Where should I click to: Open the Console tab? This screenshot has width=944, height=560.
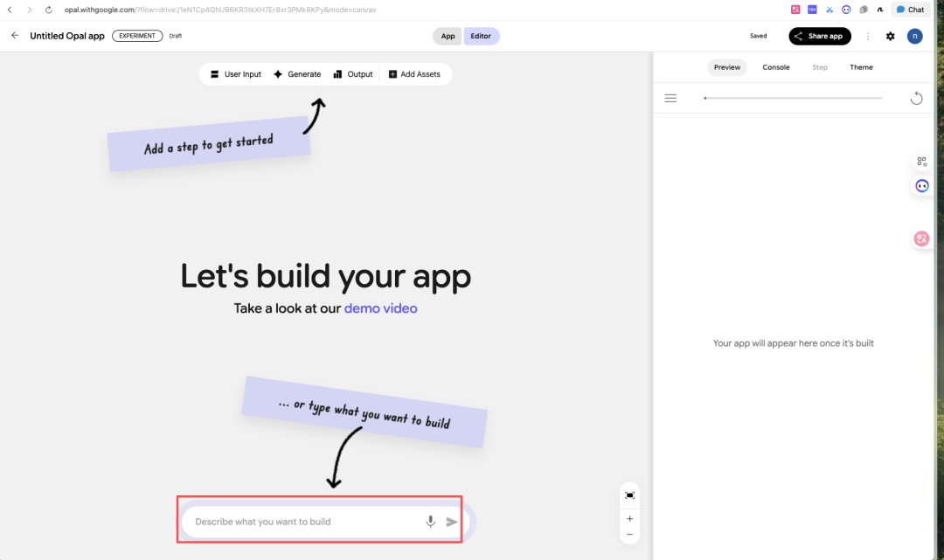[776, 67]
